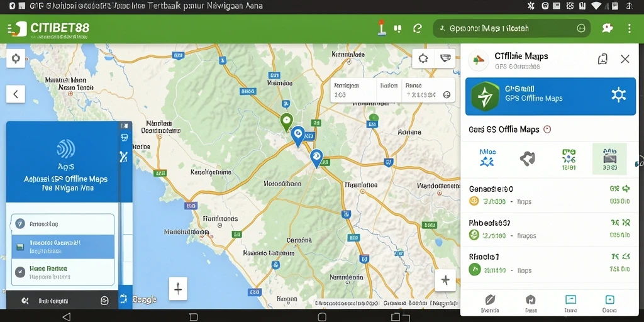This screenshot has height=322, width=644.
Task: Click the Google logo on map
Action: [x=145, y=300]
